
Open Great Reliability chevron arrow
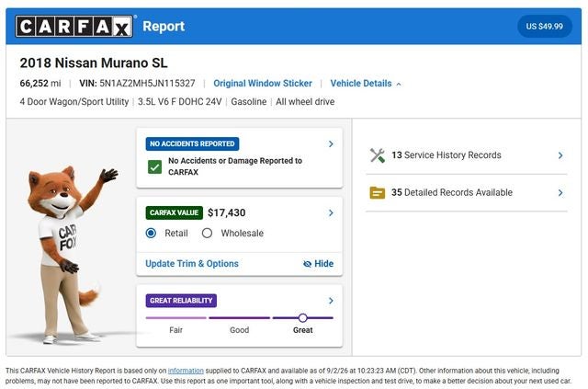tap(331, 301)
